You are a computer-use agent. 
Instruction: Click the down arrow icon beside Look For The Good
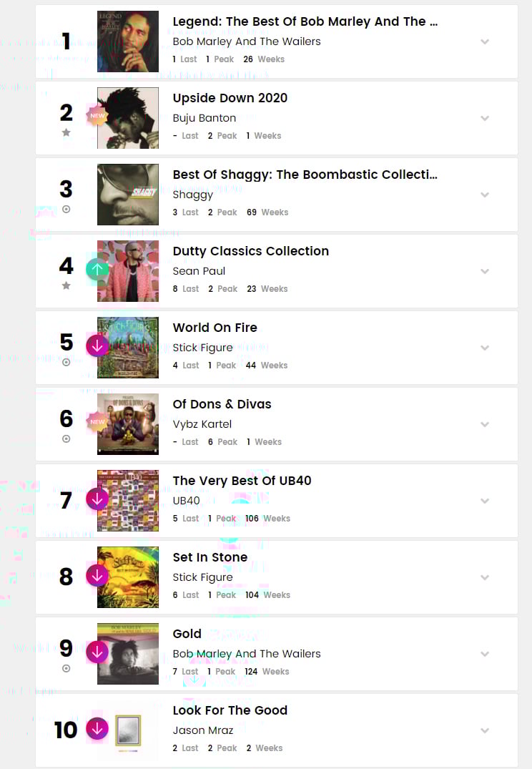pos(97,728)
